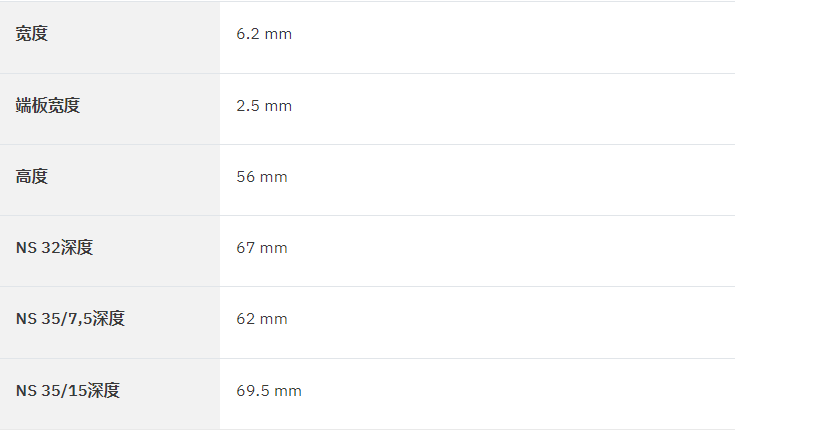Click the empty area of the 高度 value row

coord(513,180)
